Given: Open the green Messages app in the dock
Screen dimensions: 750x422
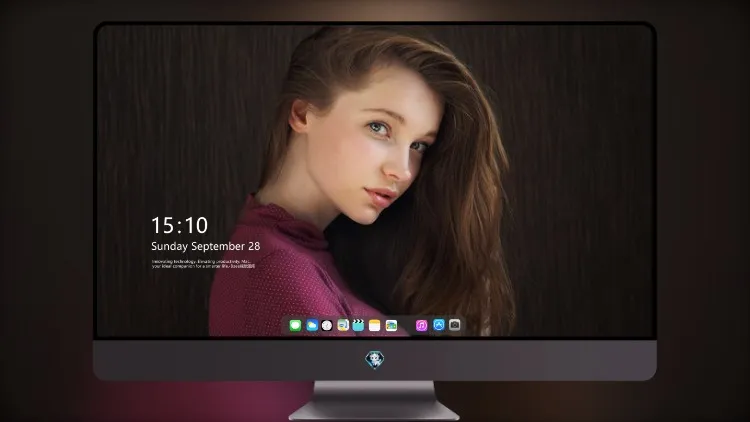Looking at the screenshot, I should (295, 325).
